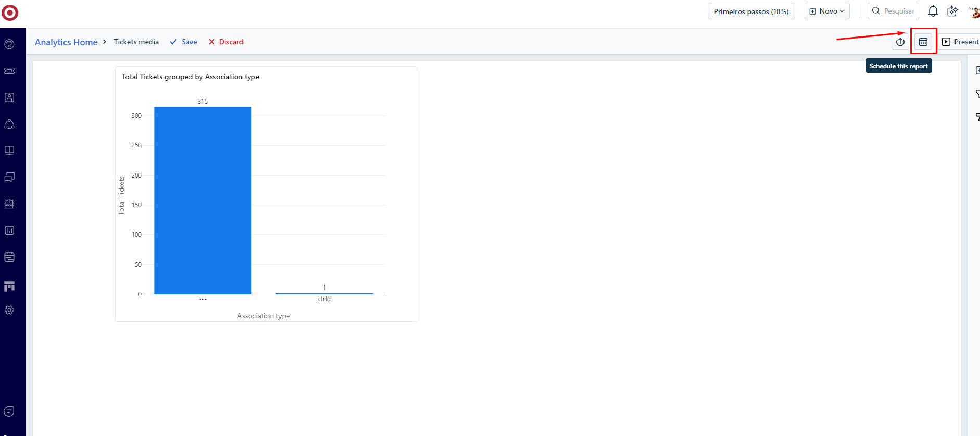Viewport: 980px width, 436px height.
Task: Open the calendar-list icon in sidebar
Action: point(9,257)
